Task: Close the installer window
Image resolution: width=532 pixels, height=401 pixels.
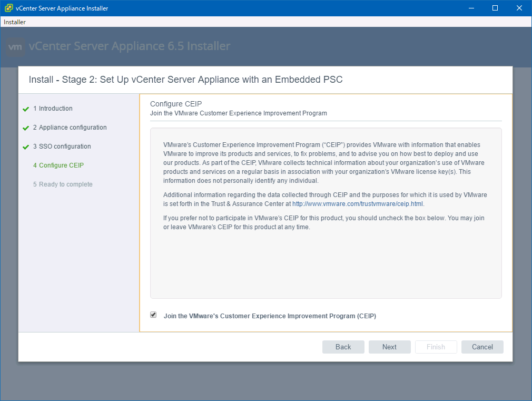Action: coord(519,8)
